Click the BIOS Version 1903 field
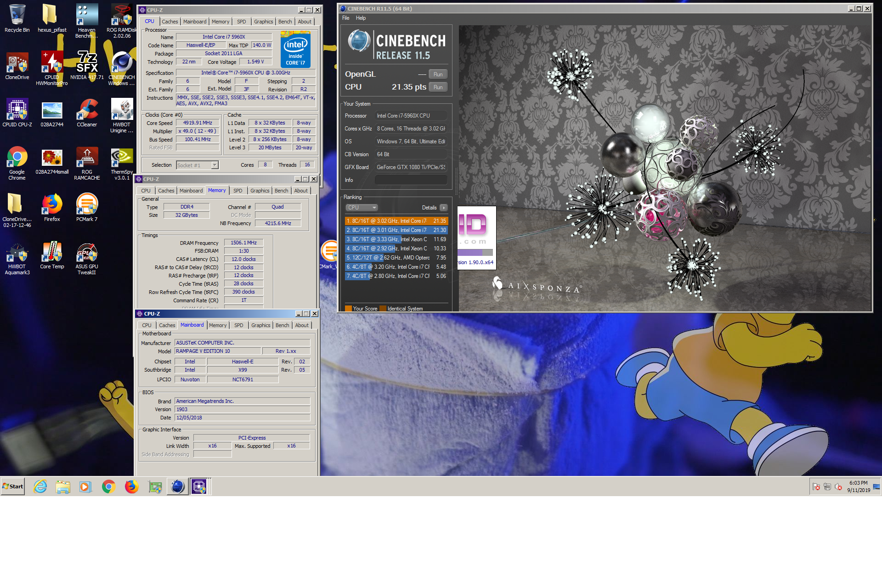 point(242,409)
